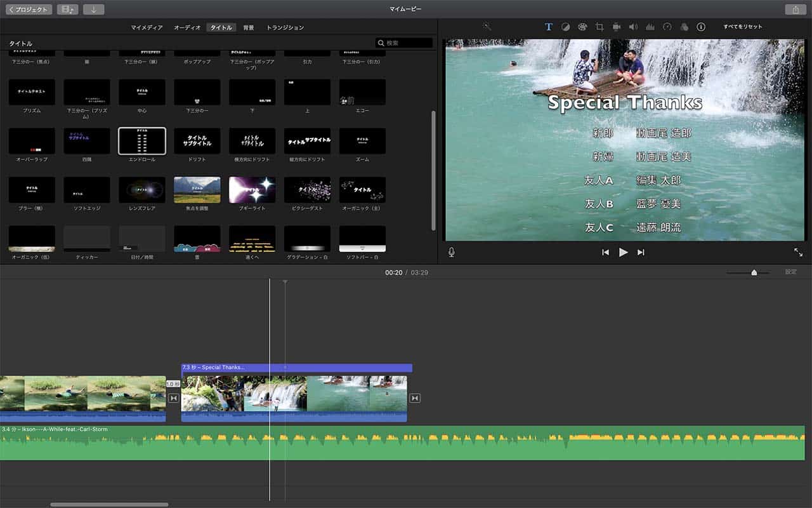Image resolution: width=812 pixels, height=508 pixels.
Task: Open the timeline 設定 button
Action: tap(790, 272)
